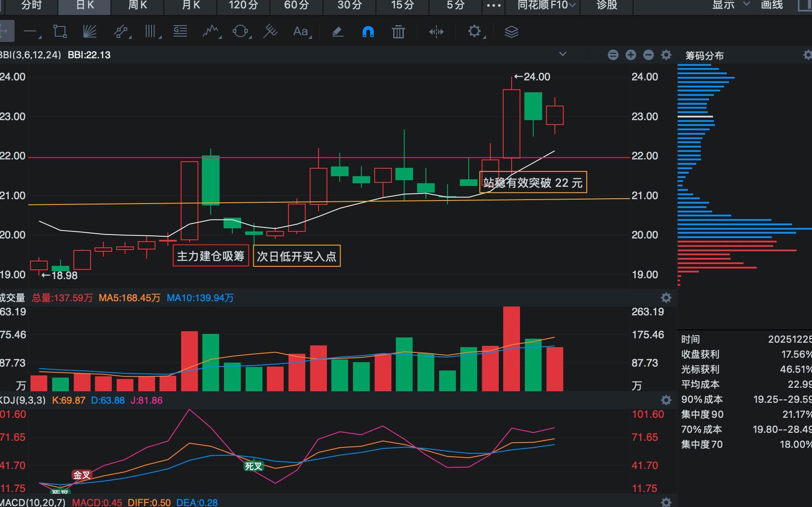The height and width of the screenshot is (507, 812).
Task: Open the 显示 dropdown
Action: 731,5
